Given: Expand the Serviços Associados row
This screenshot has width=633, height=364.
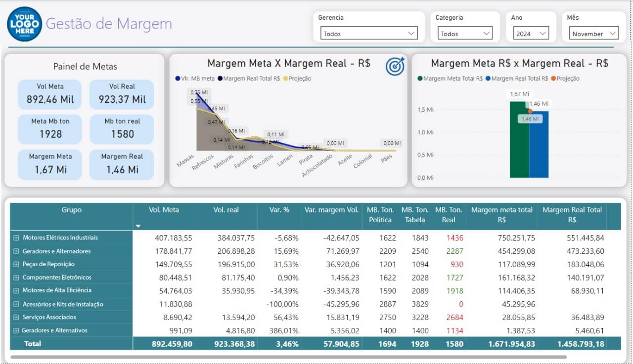Looking at the screenshot, I should [x=16, y=317].
